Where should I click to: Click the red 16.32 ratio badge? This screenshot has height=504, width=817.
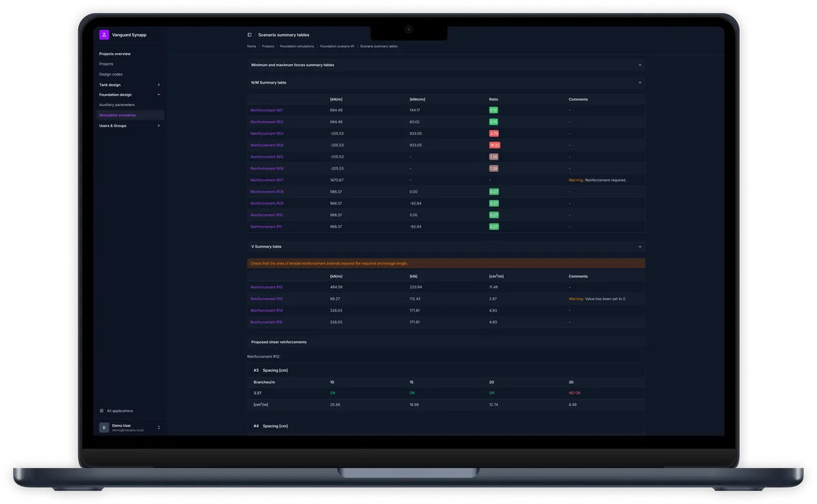[x=495, y=145]
